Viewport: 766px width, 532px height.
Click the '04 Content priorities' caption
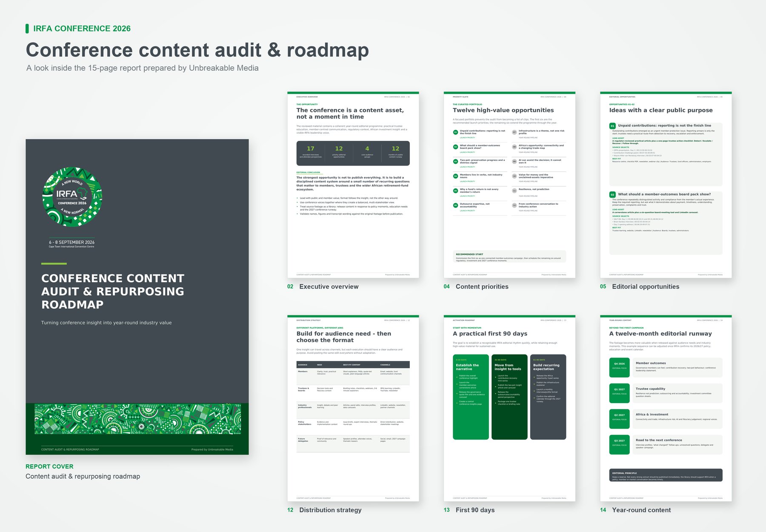tap(476, 286)
